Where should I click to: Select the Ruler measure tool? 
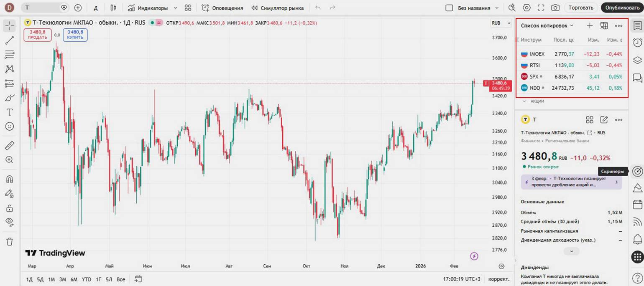pyautogui.click(x=10, y=146)
